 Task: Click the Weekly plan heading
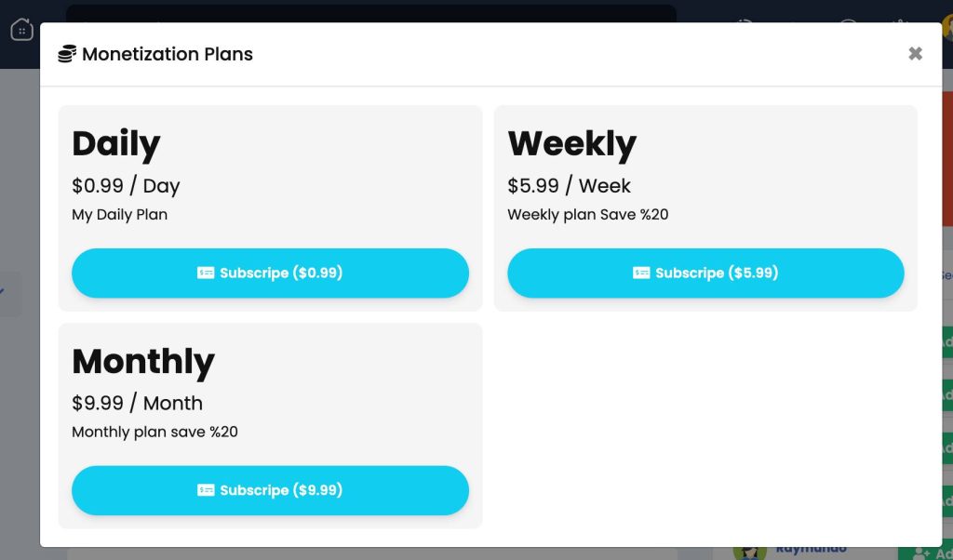(572, 144)
